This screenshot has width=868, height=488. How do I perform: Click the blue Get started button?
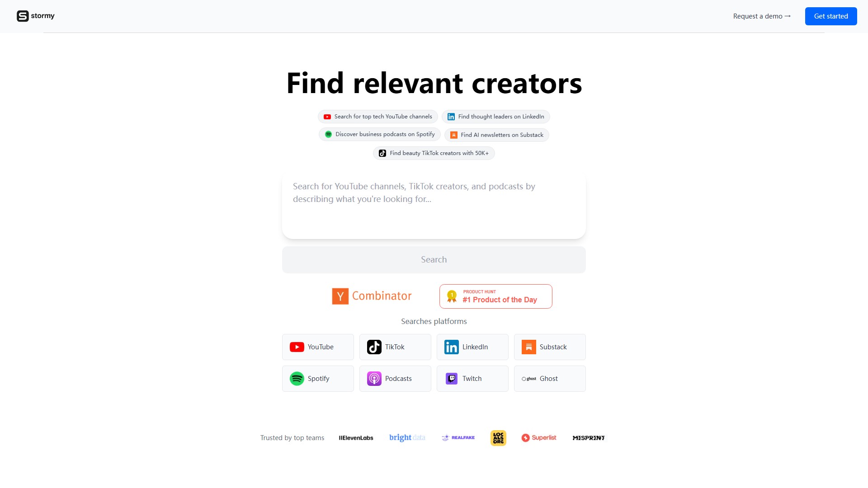tap(830, 16)
